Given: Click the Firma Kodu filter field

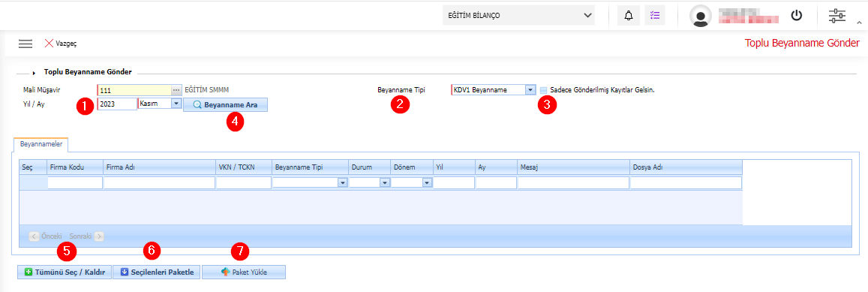Looking at the screenshot, I should click(75, 183).
